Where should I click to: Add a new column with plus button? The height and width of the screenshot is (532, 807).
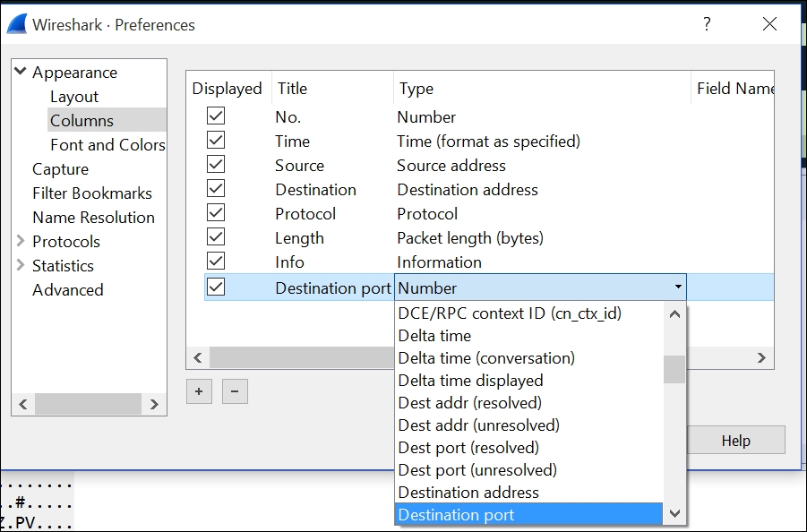199,391
